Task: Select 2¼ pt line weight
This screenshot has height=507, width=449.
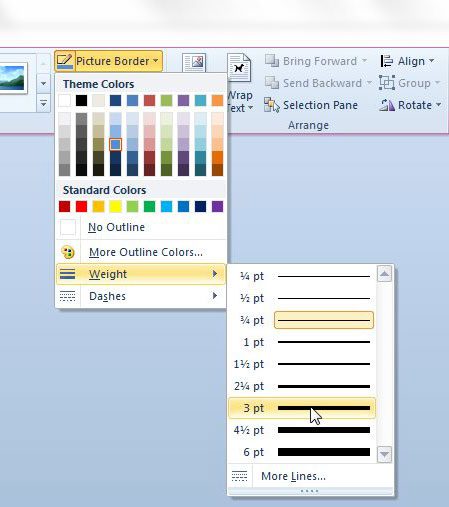Action: click(302, 386)
